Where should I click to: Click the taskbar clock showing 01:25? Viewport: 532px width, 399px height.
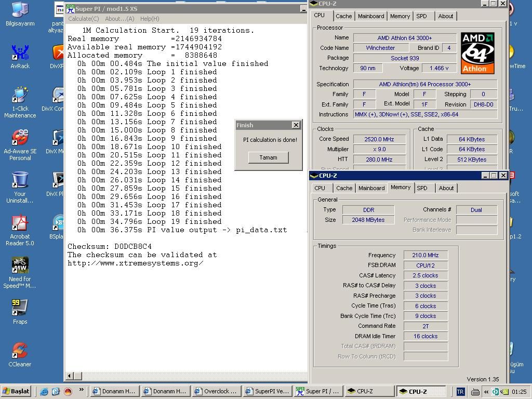point(519,392)
